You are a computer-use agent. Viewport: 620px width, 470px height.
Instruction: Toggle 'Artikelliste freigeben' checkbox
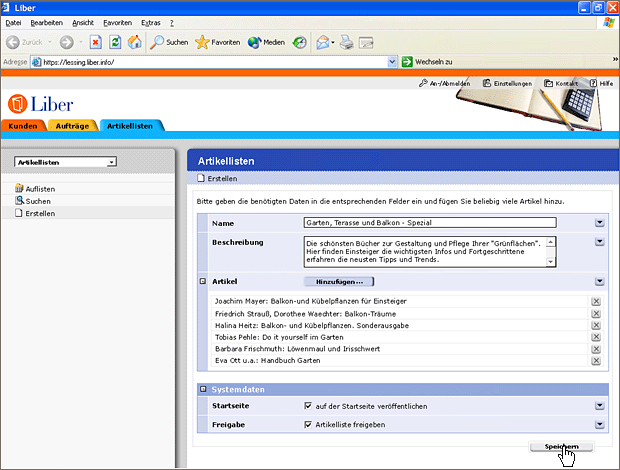click(x=308, y=424)
